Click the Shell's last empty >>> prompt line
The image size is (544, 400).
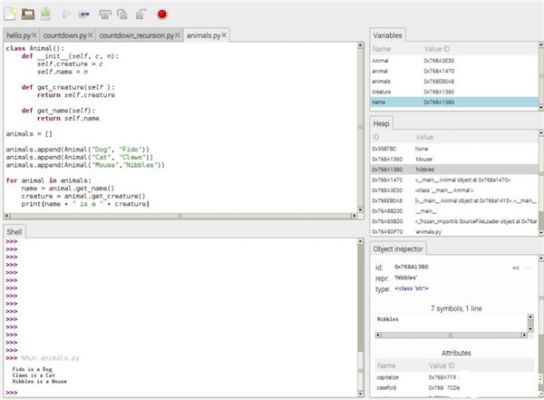pos(11,393)
